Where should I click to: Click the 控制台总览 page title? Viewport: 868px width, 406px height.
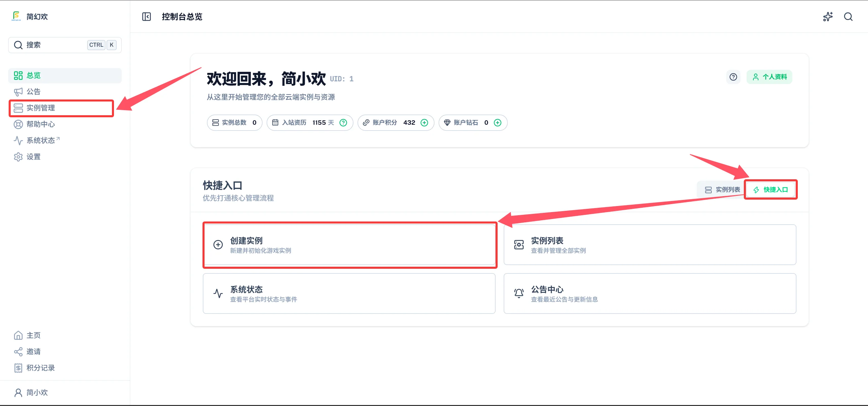point(182,17)
